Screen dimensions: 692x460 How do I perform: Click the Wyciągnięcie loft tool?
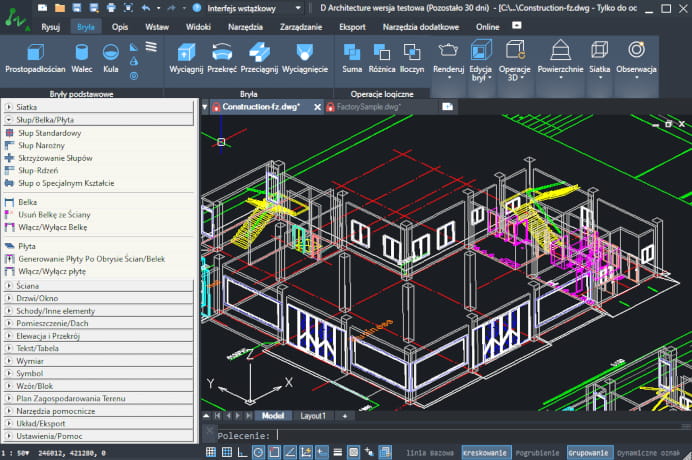pos(305,58)
